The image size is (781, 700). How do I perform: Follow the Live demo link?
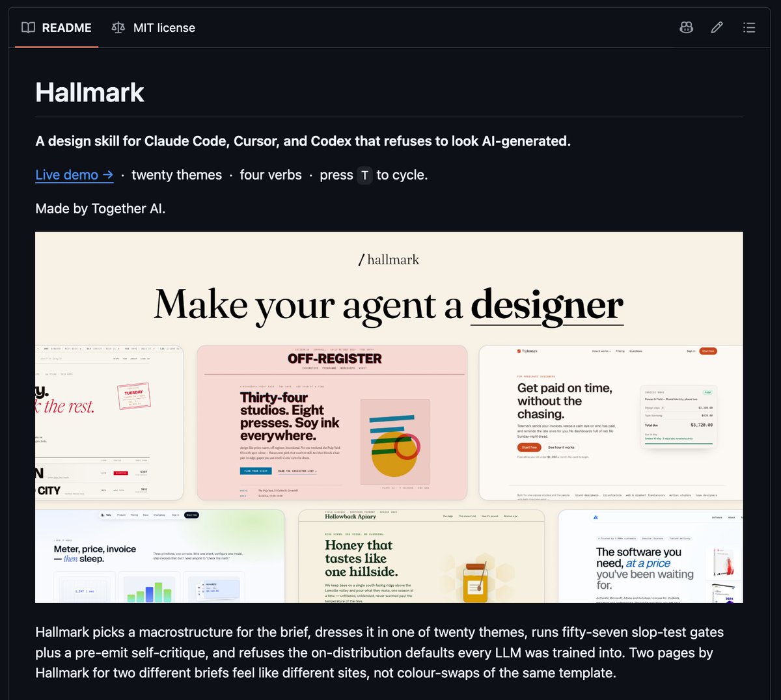[74, 175]
